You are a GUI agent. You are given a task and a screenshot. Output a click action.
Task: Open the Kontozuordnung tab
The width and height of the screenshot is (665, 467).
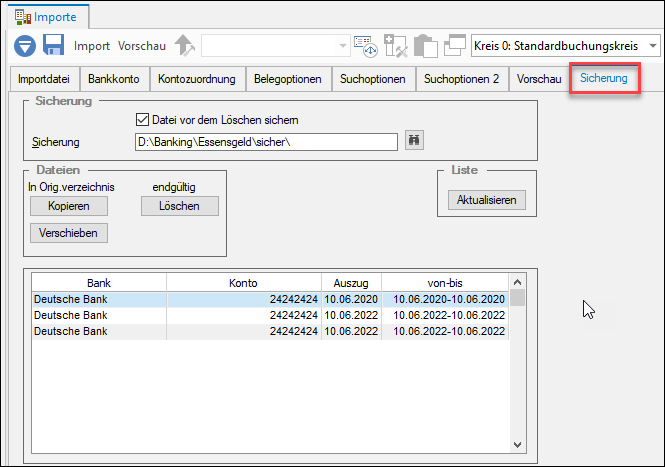(197, 79)
